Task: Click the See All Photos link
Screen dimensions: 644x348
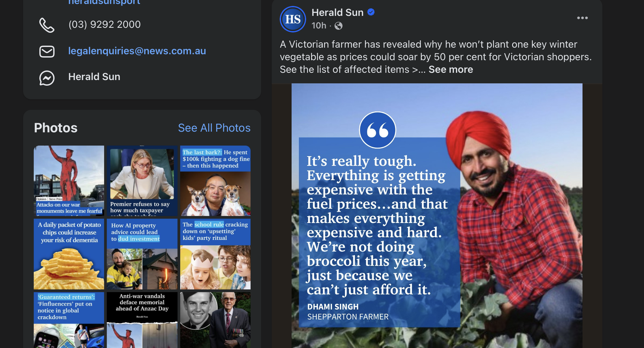Action: [214, 128]
